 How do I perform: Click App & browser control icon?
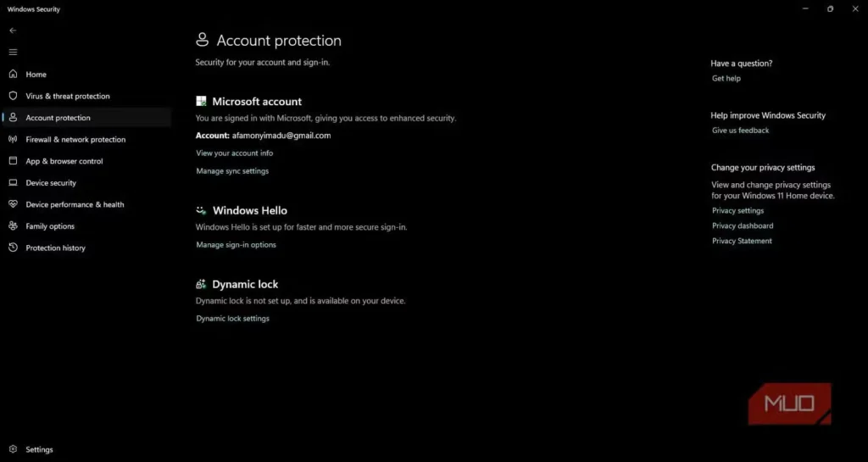[13, 161]
